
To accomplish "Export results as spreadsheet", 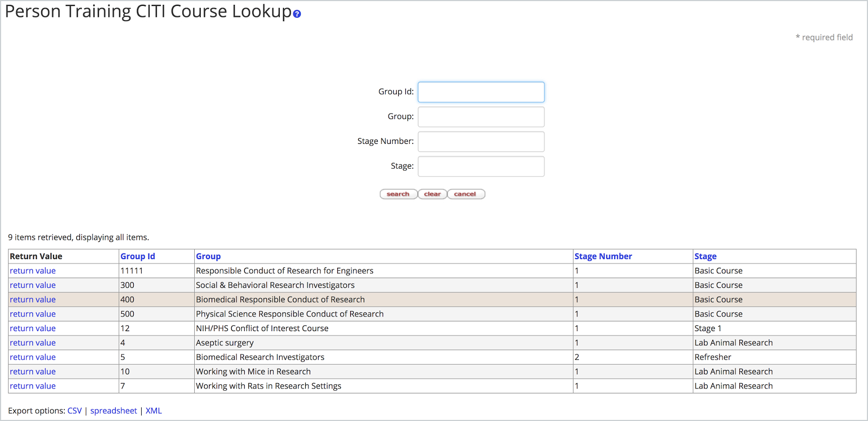I will [114, 411].
